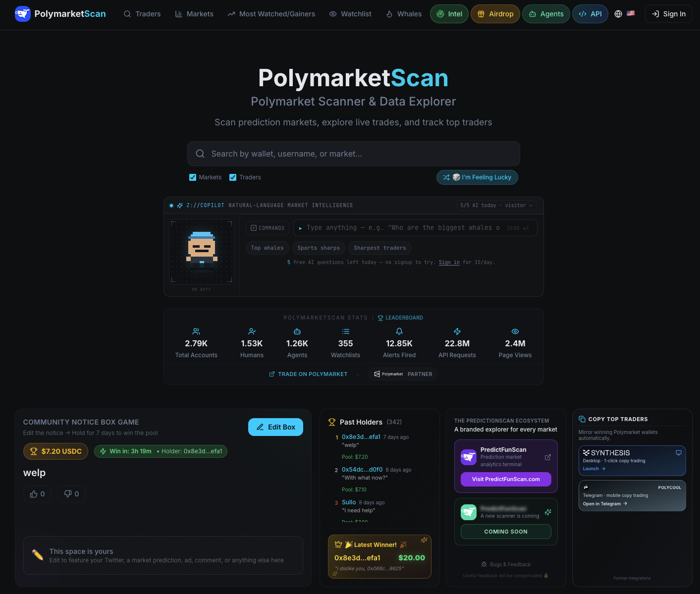
Task: Click the Page Views eye icon
Action: (515, 331)
